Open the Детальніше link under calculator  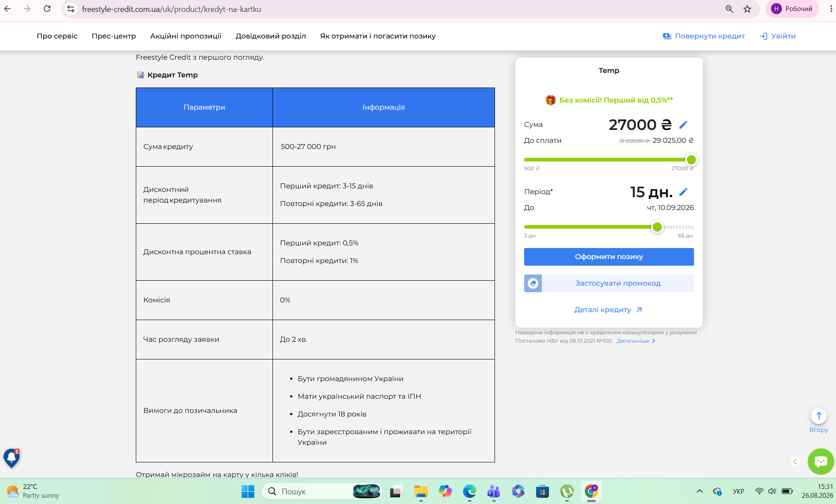[636, 341]
